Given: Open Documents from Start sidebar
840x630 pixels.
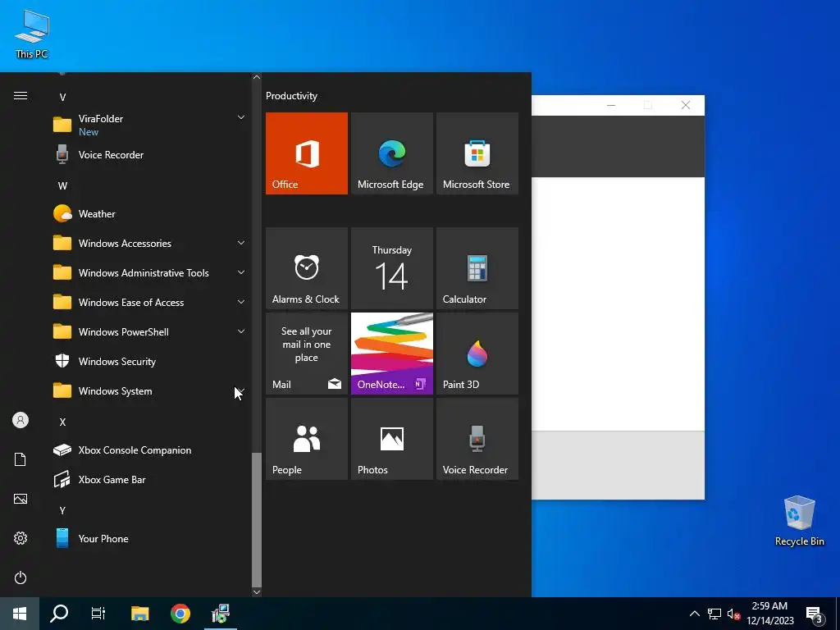Looking at the screenshot, I should point(21,459).
